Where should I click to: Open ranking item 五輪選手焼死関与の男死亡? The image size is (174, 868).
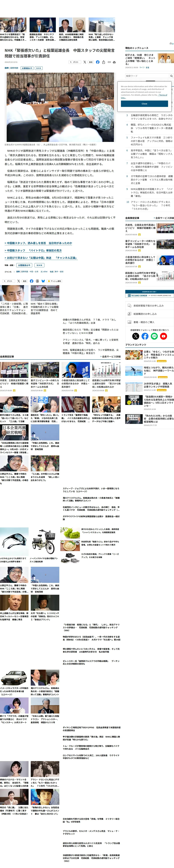tap(151, 117)
